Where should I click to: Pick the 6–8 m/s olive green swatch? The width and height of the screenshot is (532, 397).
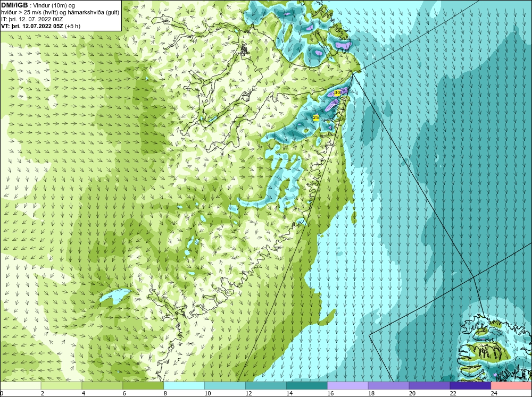click(x=143, y=386)
